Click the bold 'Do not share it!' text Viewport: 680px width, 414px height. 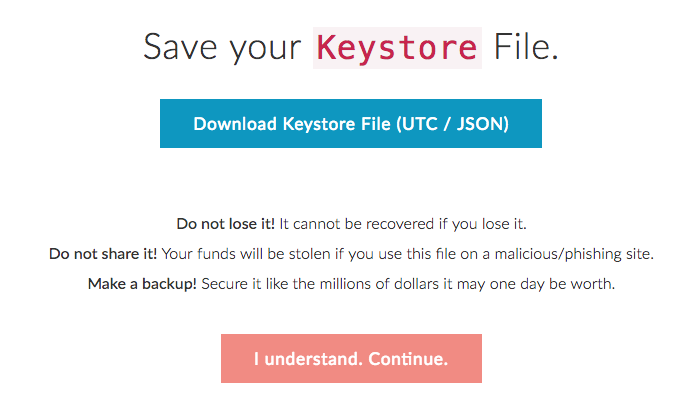tap(103, 254)
